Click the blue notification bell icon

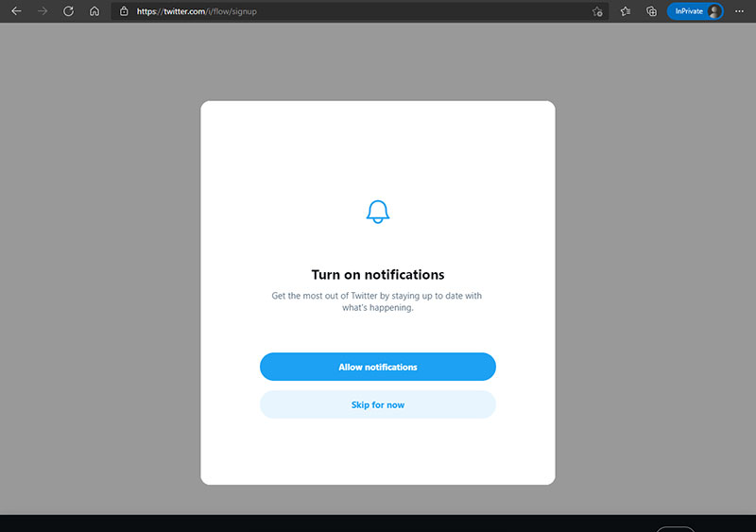pyautogui.click(x=378, y=212)
